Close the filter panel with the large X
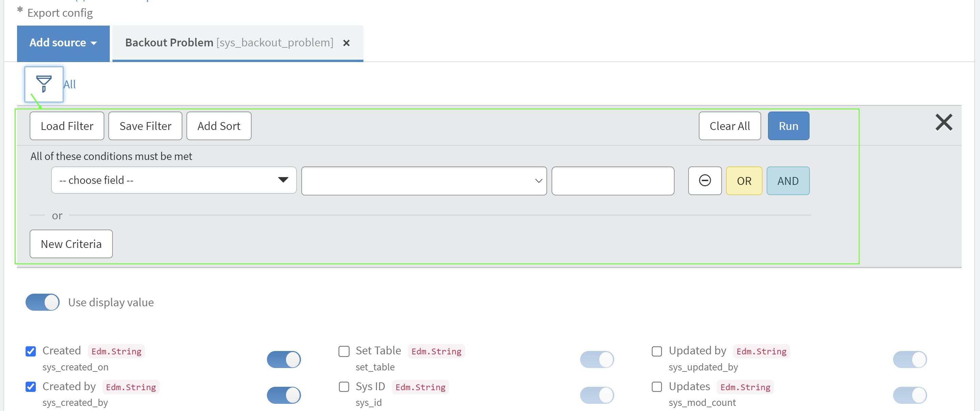The height and width of the screenshot is (411, 980). pyautogui.click(x=944, y=122)
